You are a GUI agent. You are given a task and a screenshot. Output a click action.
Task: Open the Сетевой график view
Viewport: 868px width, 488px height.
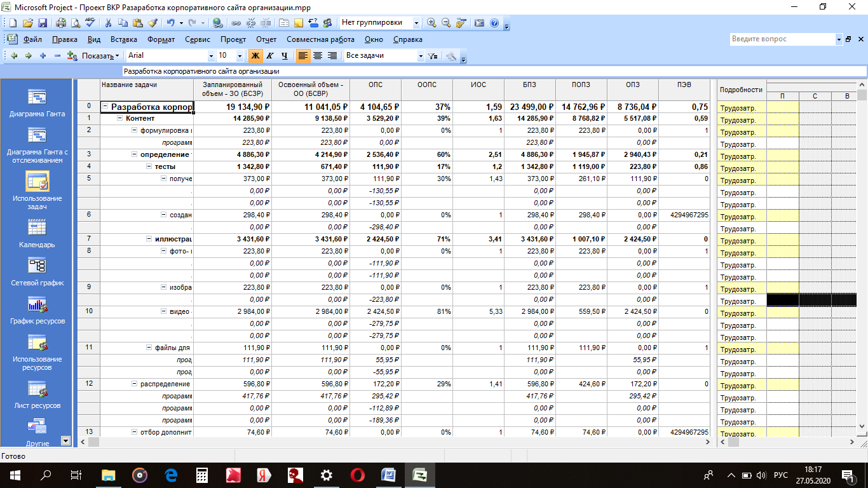[x=37, y=271]
